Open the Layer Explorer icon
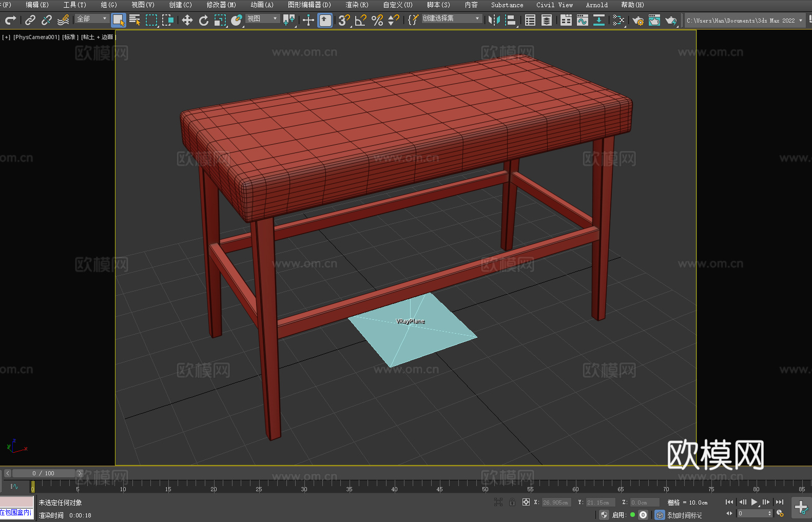 547,20
